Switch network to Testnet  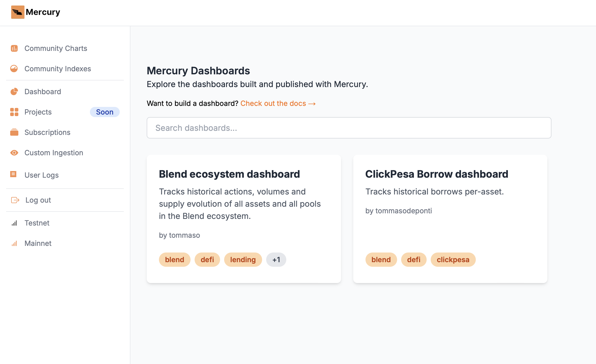pos(37,223)
